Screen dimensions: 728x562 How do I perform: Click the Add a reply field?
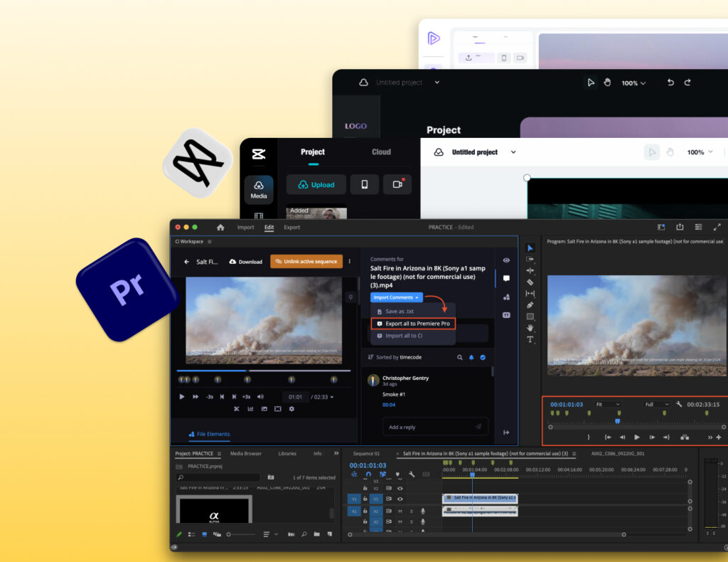(x=434, y=427)
